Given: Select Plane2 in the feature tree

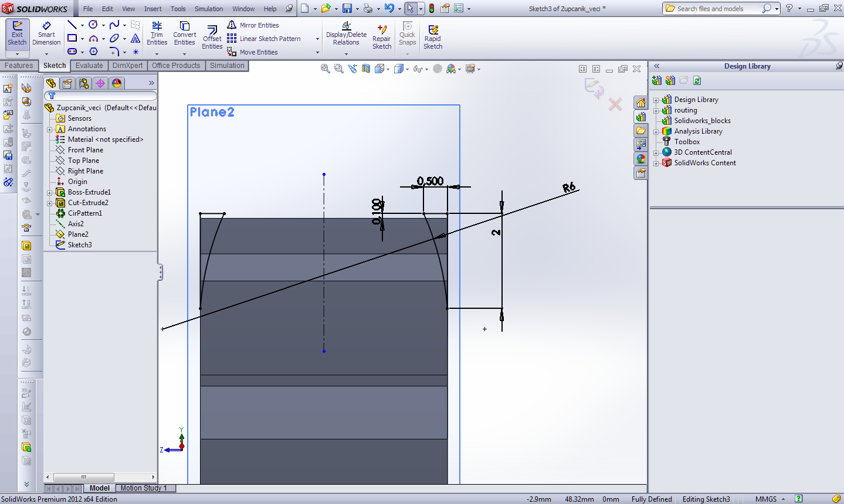Looking at the screenshot, I should (78, 234).
